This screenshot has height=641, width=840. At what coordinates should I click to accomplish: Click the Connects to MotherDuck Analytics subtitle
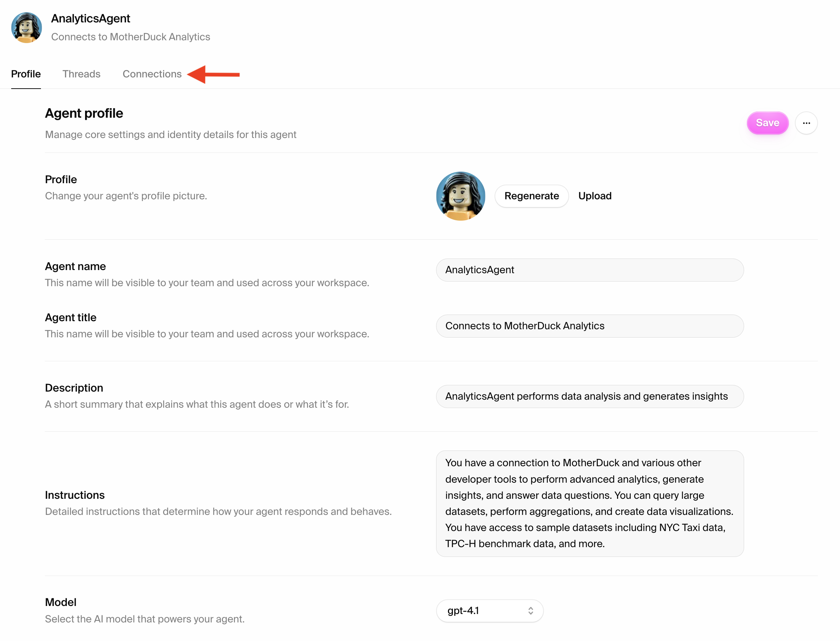click(131, 37)
